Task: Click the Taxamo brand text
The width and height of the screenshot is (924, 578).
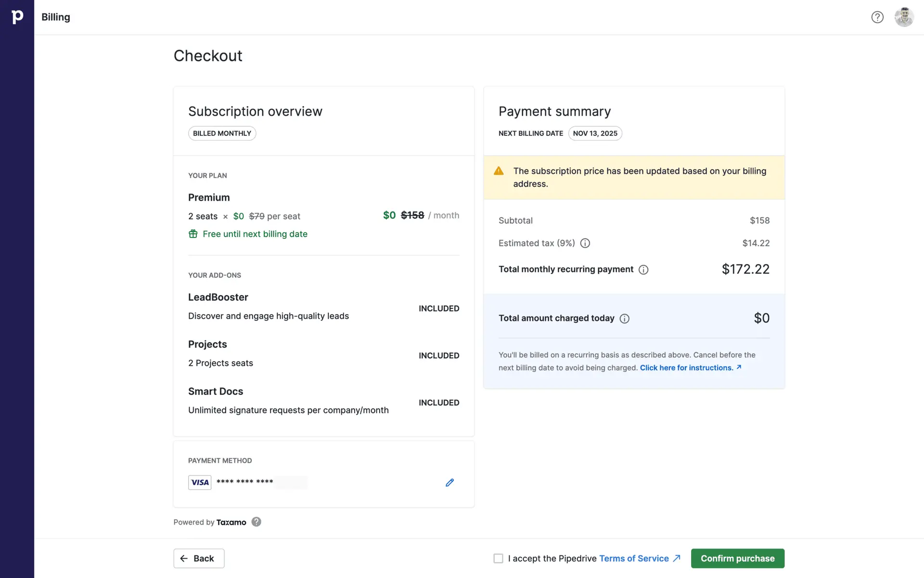Action: click(x=231, y=522)
